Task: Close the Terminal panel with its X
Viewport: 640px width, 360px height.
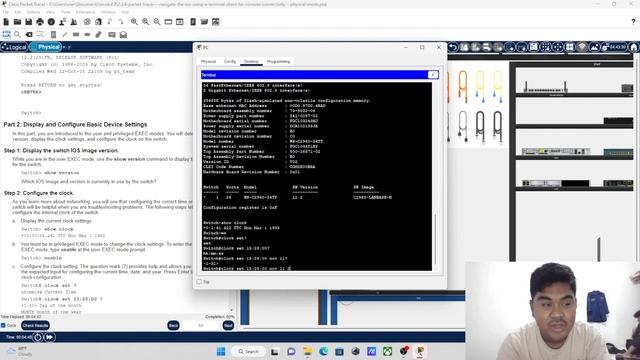Action: [x=433, y=75]
